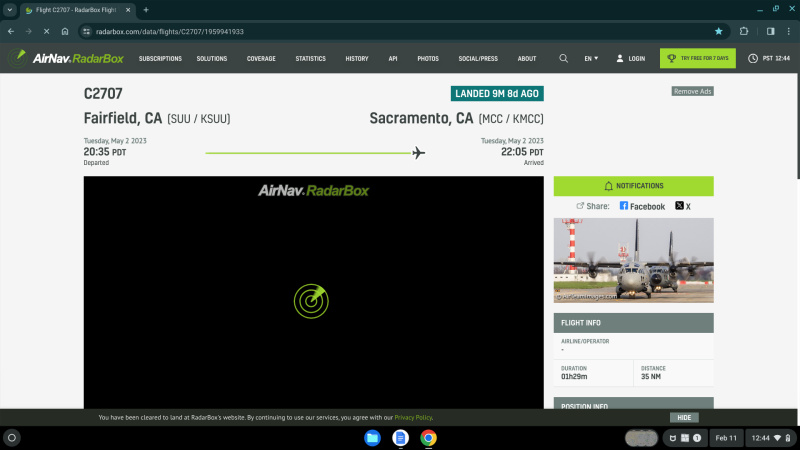Open the SUBSCRIPTIONS menu
This screenshot has width=800, height=450.
click(160, 58)
